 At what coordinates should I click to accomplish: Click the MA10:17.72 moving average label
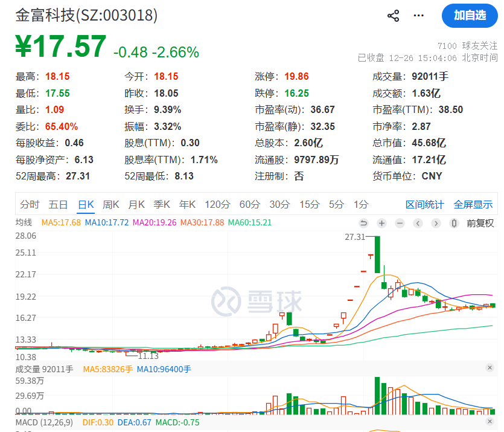(x=107, y=222)
